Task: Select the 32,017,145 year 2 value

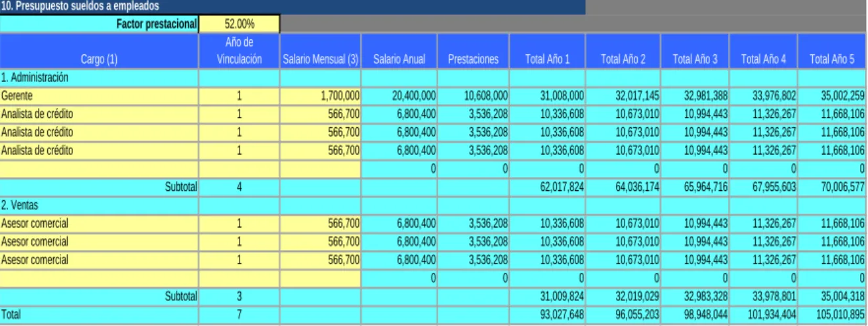Action: pyautogui.click(x=623, y=96)
